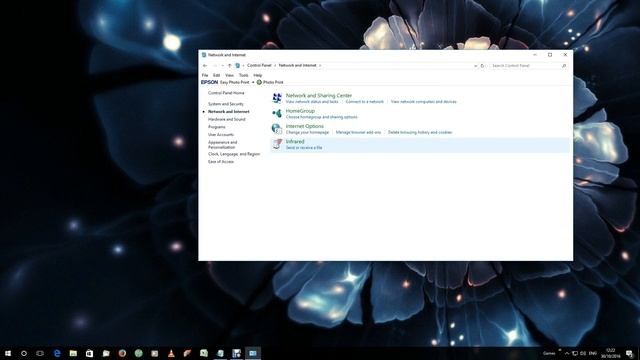
Task: Open the Infrared heading link
Action: [x=295, y=141]
